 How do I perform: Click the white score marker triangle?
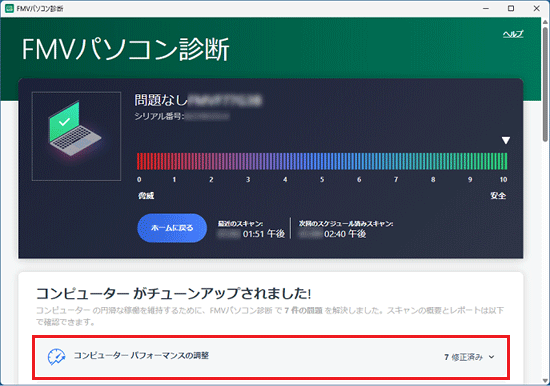coord(505,140)
